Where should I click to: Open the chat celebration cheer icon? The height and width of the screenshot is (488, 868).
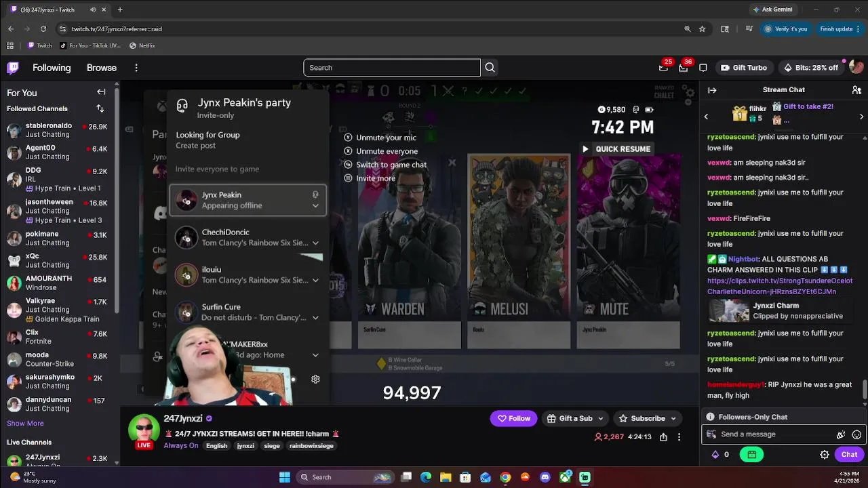pyautogui.click(x=841, y=434)
